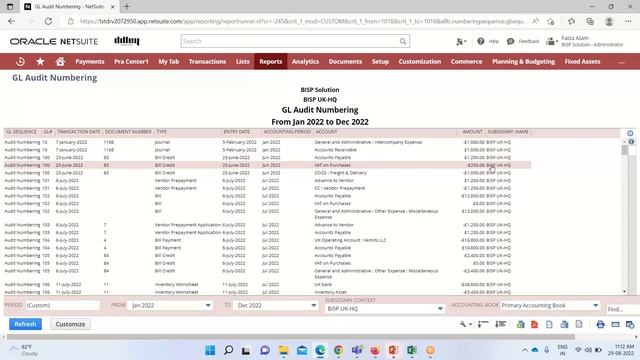Click the Help link
This screenshot has height=360, width=640.
493,41
